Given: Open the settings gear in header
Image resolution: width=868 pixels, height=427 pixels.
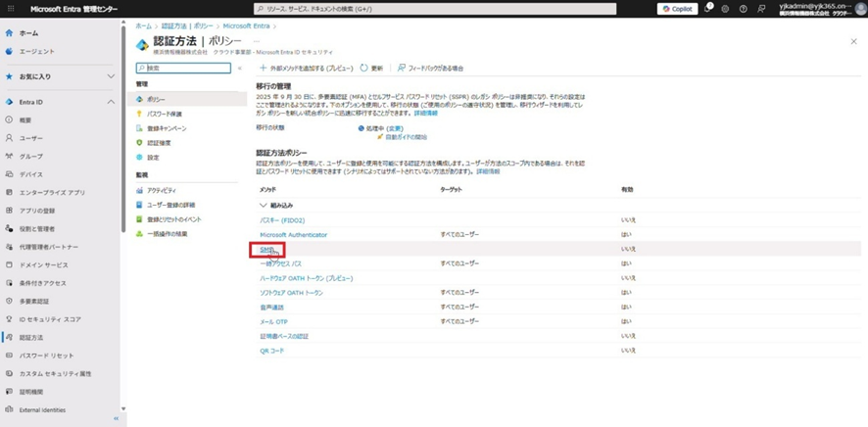Looking at the screenshot, I should [725, 9].
